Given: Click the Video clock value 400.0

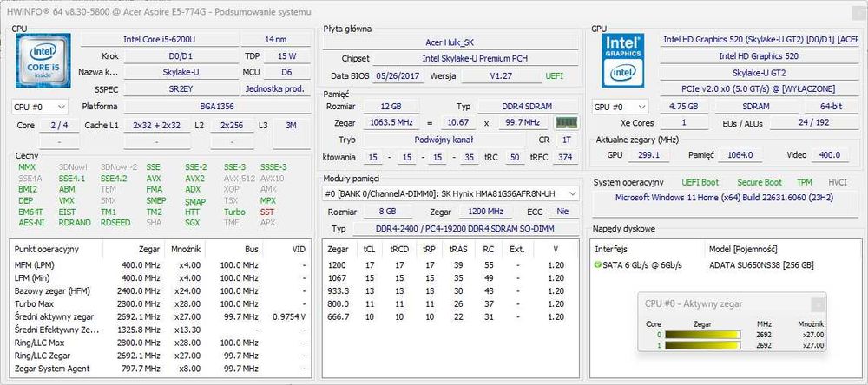Looking at the screenshot, I should point(830,155).
